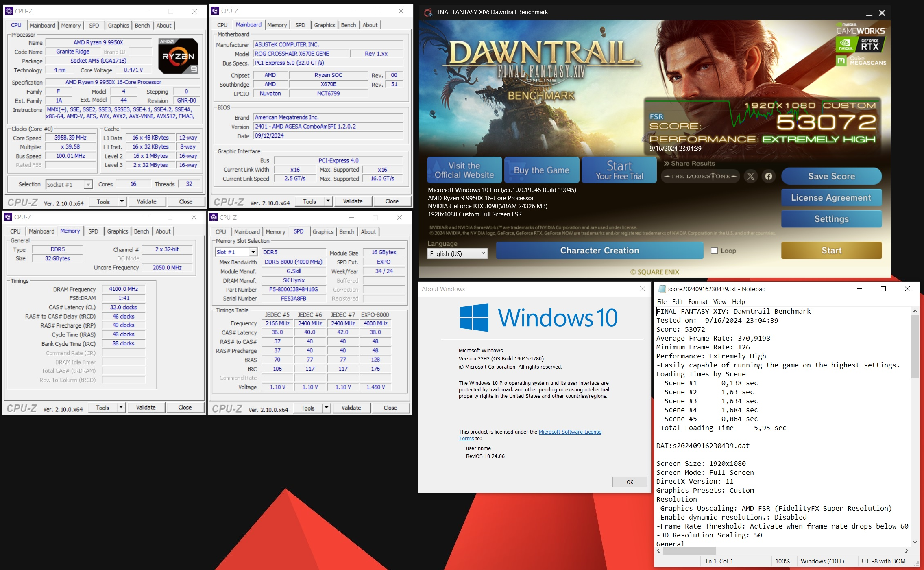Screen dimensions: 924x570
Task: Click Buy the Game button
Action: (x=541, y=170)
